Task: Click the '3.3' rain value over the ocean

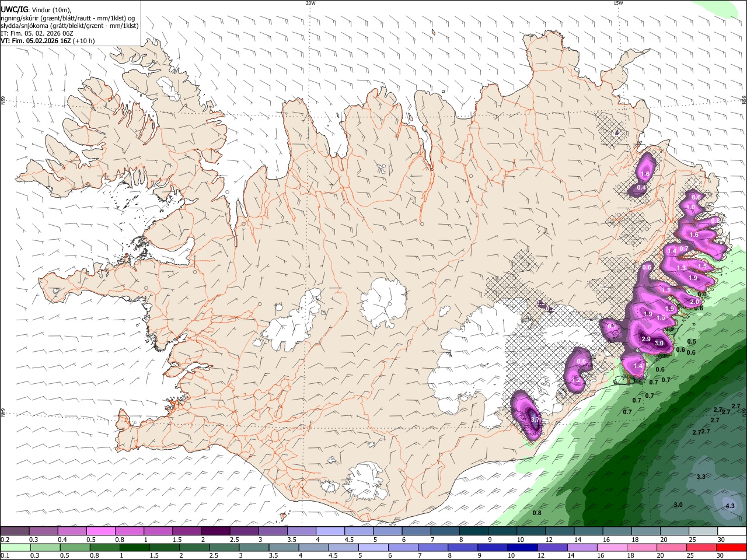Action: point(701,477)
